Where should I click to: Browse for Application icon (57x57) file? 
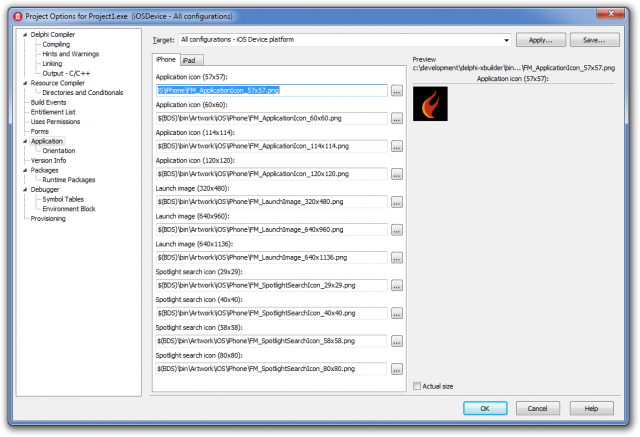396,91
